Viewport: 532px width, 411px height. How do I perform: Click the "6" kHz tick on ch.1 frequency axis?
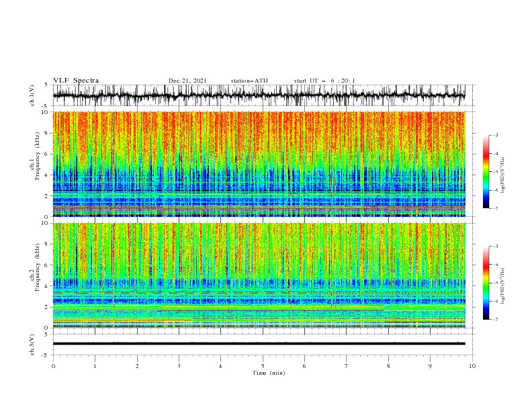click(x=48, y=154)
